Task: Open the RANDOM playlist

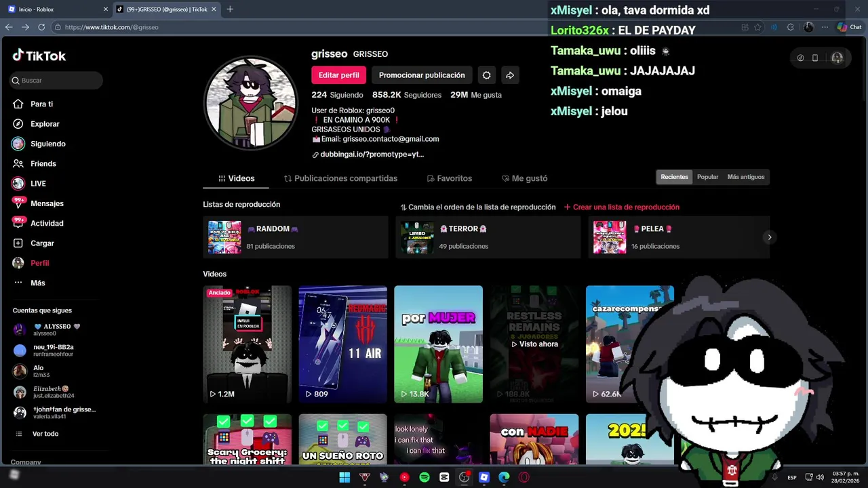Action: tap(296, 237)
